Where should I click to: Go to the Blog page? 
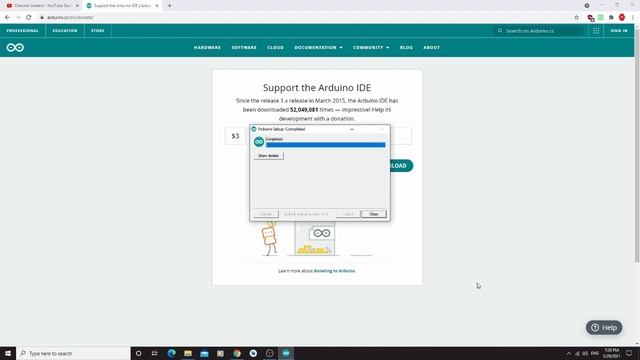406,47
